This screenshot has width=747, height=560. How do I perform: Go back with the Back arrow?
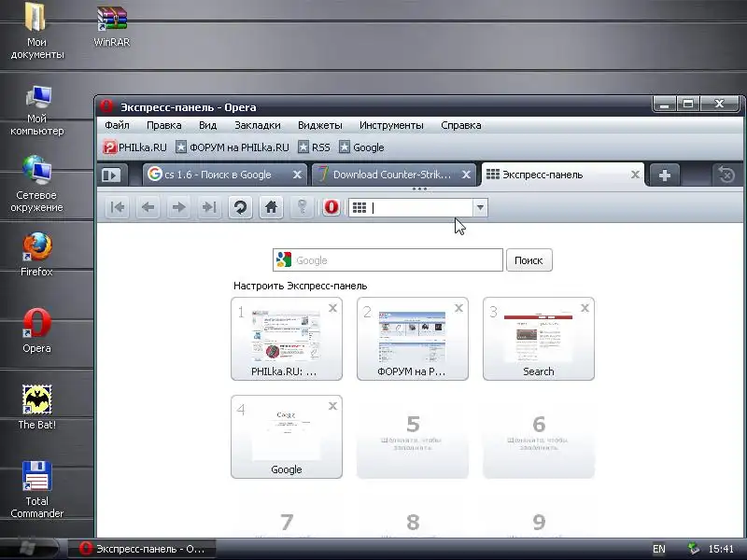pos(148,207)
